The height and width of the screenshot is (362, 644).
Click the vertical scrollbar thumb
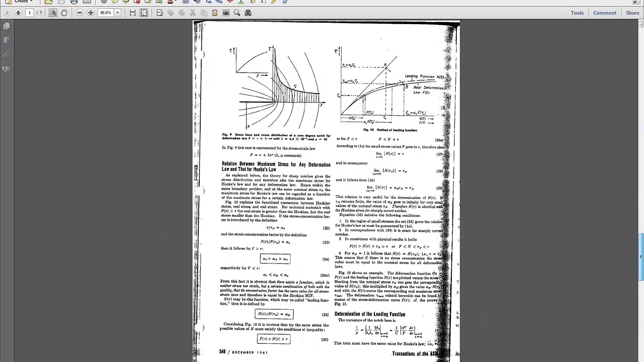tap(641, 257)
